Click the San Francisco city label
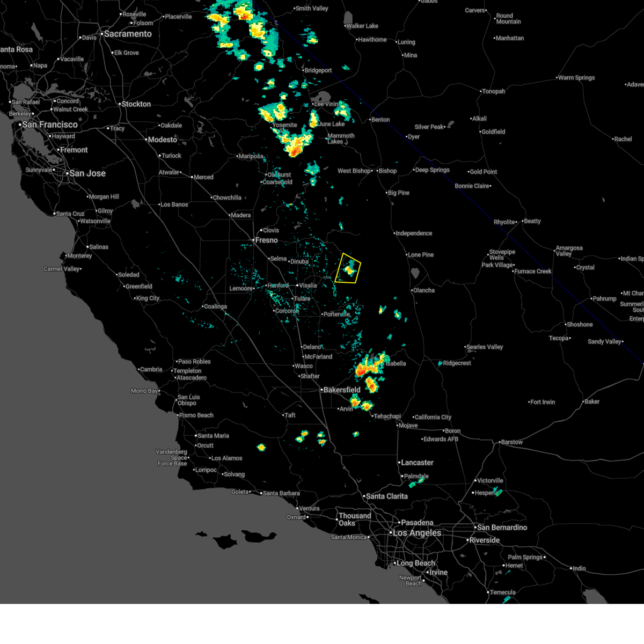 50,125
